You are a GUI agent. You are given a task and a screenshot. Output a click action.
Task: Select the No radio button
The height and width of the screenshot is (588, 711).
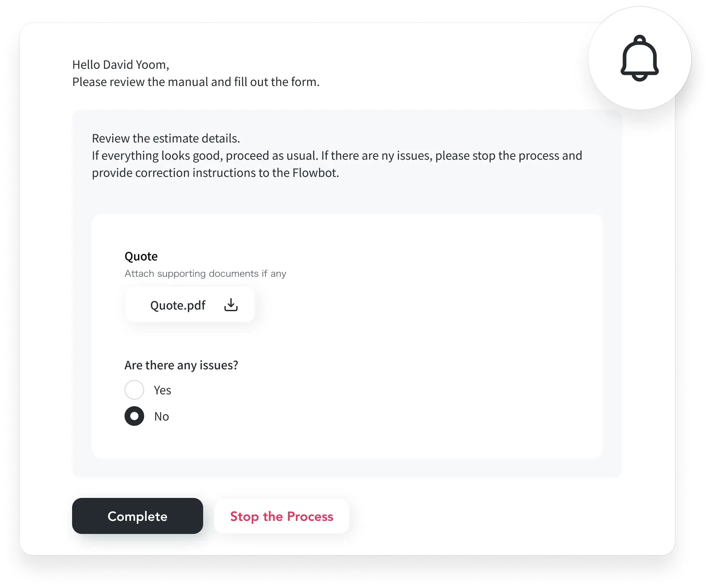point(134,416)
